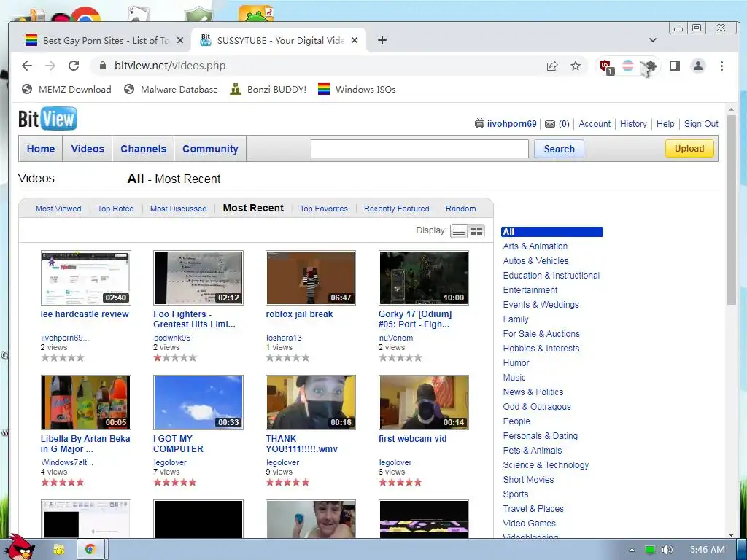
Task: Open the Extensions puzzle piece icon
Action: click(x=651, y=66)
